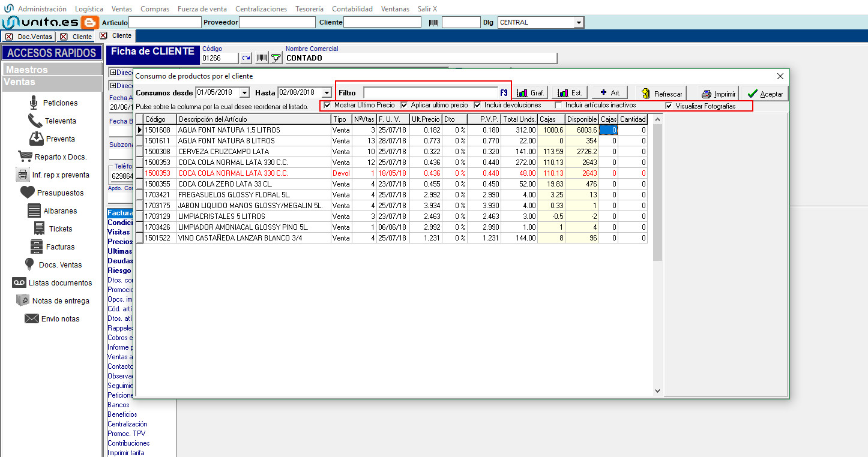Click the Facturas file cabinet icon

[36, 246]
